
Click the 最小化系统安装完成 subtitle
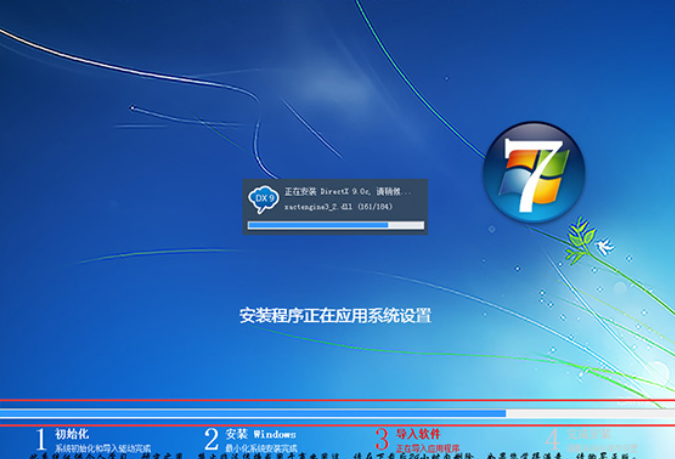coord(261,448)
